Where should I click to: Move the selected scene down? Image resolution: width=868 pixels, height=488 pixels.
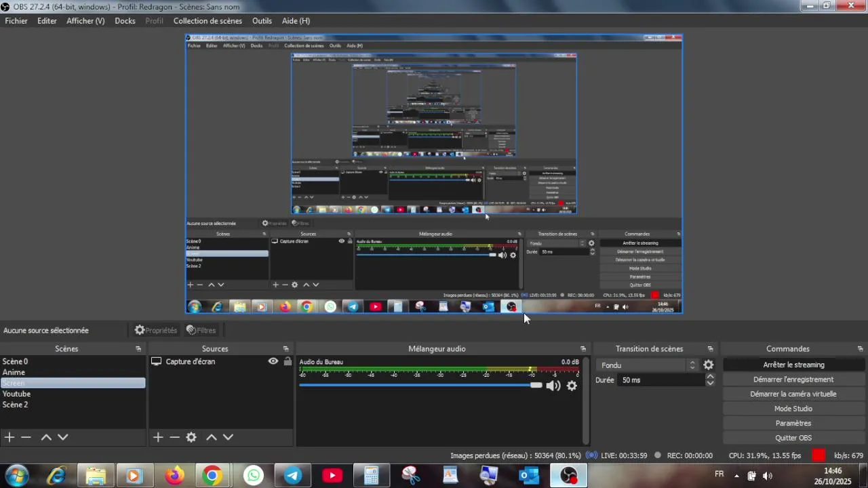(62, 437)
